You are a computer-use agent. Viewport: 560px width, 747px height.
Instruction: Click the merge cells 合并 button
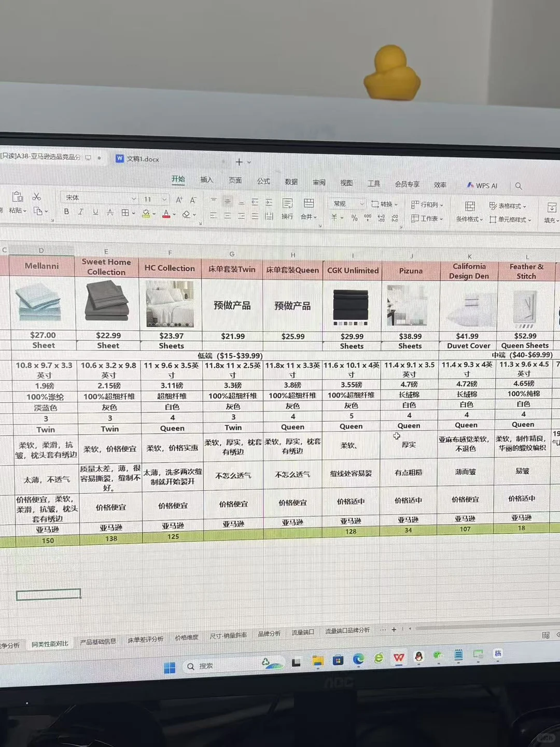[309, 209]
